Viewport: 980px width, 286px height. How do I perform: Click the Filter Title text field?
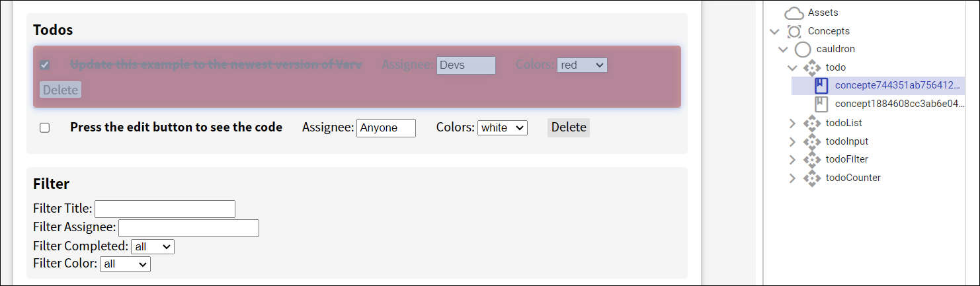tap(165, 209)
